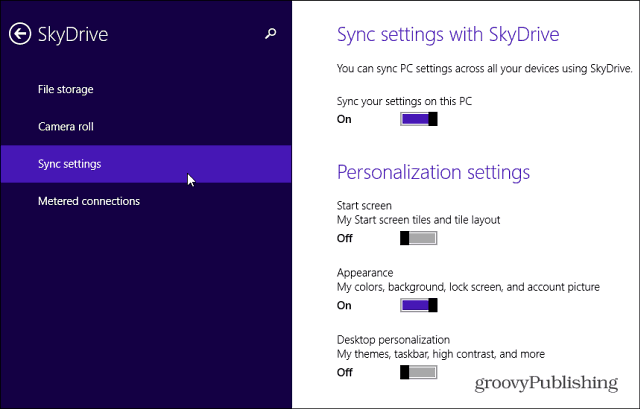
Task: Click the sync PC settings description text
Action: (484, 69)
